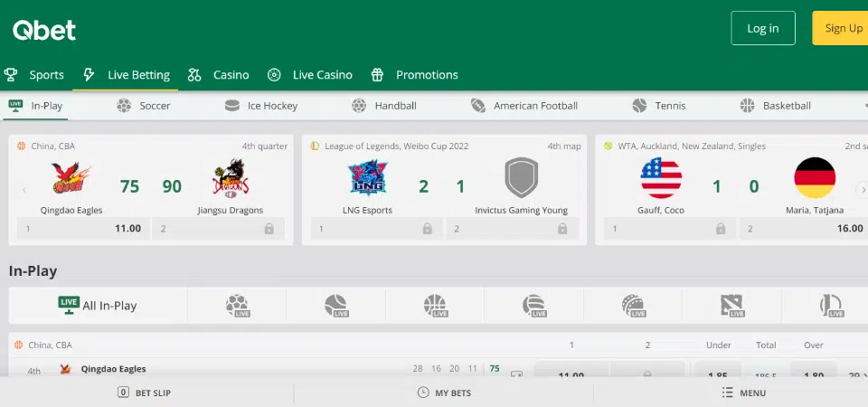The height and width of the screenshot is (407, 868).
Task: Open My Bets in the bottom bar
Action: 444,393
